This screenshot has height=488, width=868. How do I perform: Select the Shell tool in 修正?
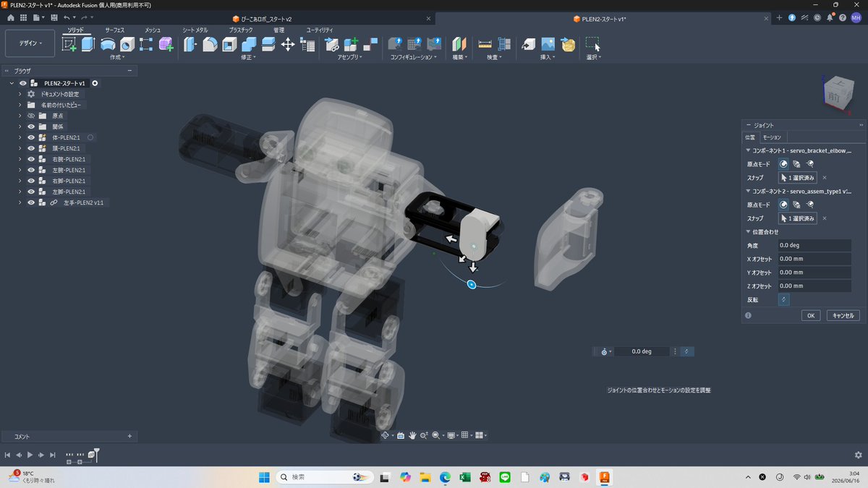(x=229, y=44)
